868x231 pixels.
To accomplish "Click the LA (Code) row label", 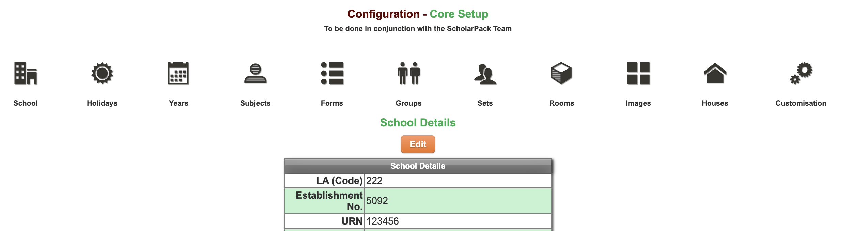I will point(339,181).
